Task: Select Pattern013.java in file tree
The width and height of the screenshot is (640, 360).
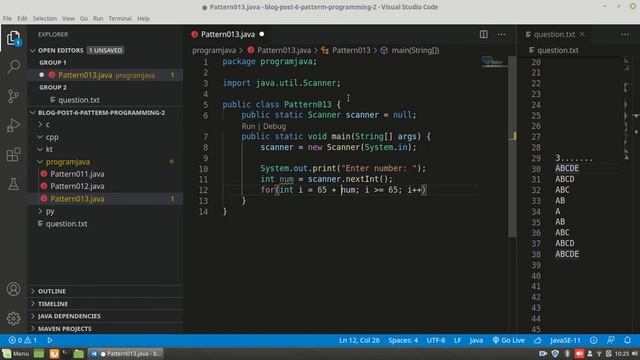Action: click(105, 199)
